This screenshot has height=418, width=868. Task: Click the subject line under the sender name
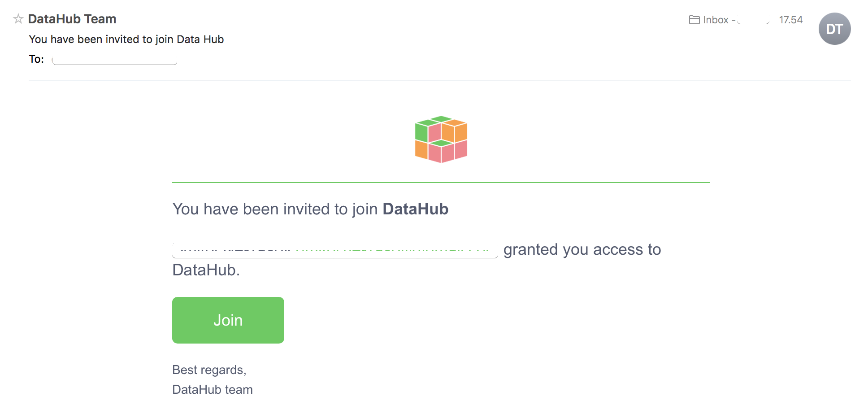[x=126, y=39]
